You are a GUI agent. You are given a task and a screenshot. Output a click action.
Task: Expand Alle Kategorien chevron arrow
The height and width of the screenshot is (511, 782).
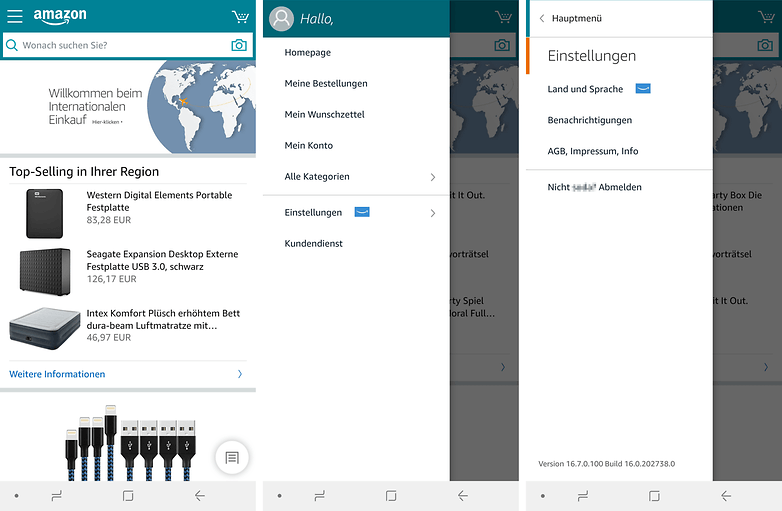pyautogui.click(x=432, y=177)
